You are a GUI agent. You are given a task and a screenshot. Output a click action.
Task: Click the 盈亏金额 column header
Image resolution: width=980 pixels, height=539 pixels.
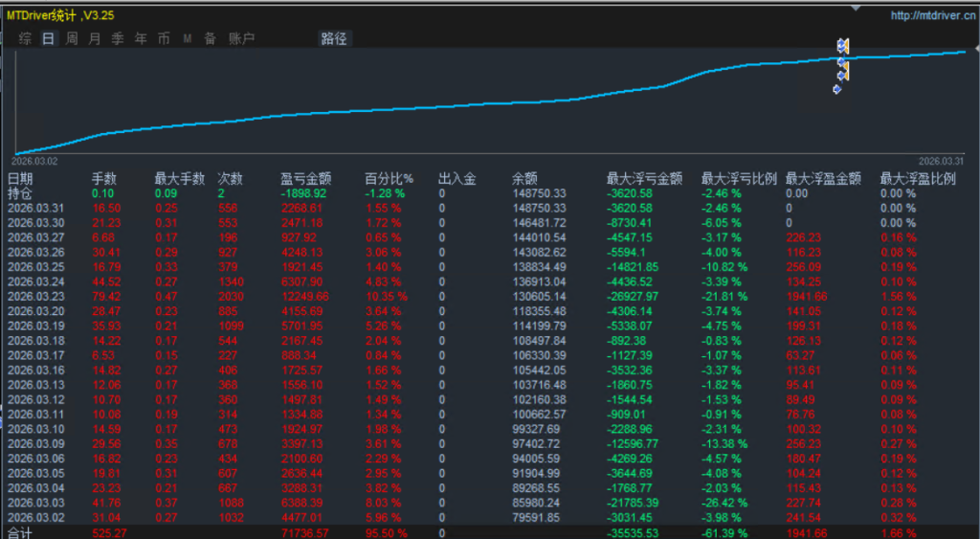306,178
